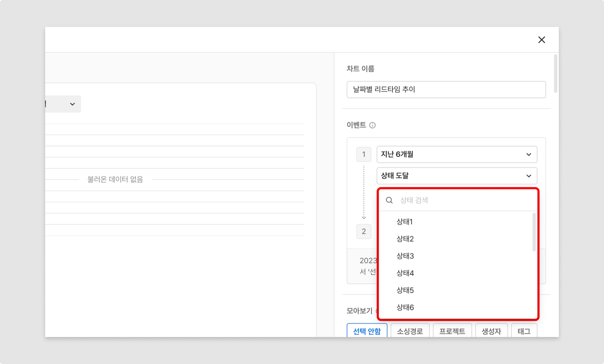Select 상태1 from the list
Screen dimensions: 604x364
[404, 222]
